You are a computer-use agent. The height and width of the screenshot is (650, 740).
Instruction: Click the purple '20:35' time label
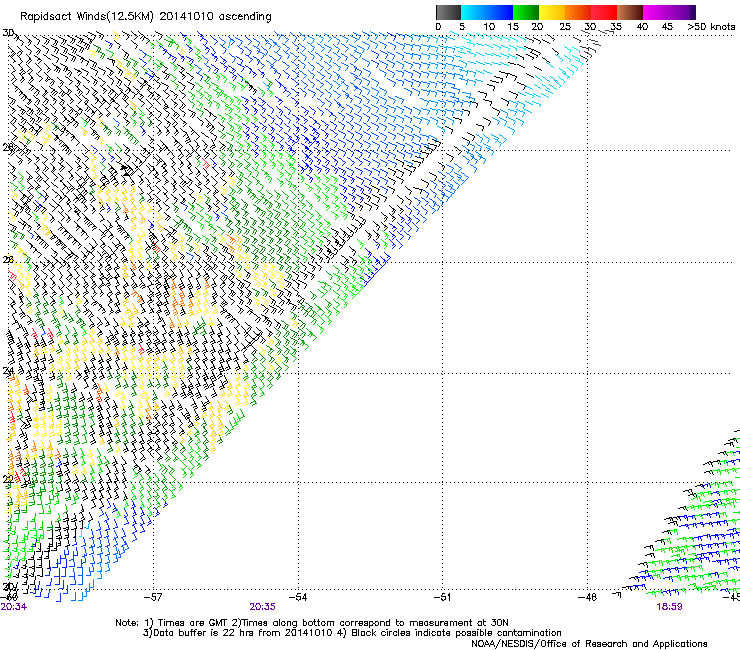click(x=262, y=607)
